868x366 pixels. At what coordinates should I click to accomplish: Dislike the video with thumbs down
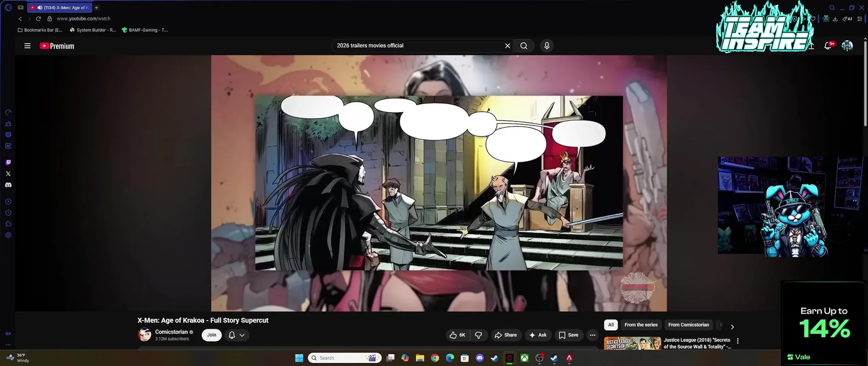tap(478, 335)
